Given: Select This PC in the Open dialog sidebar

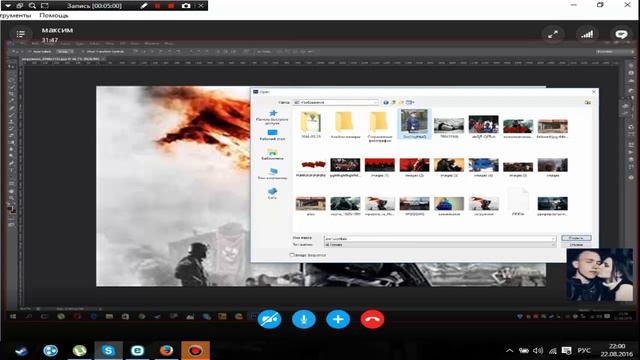Looking at the screenshot, I should [272, 174].
